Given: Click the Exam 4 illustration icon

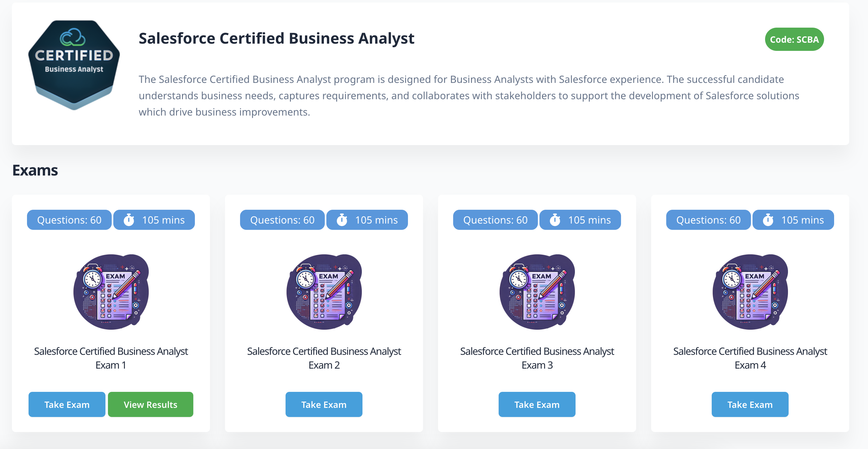Looking at the screenshot, I should pyautogui.click(x=750, y=292).
